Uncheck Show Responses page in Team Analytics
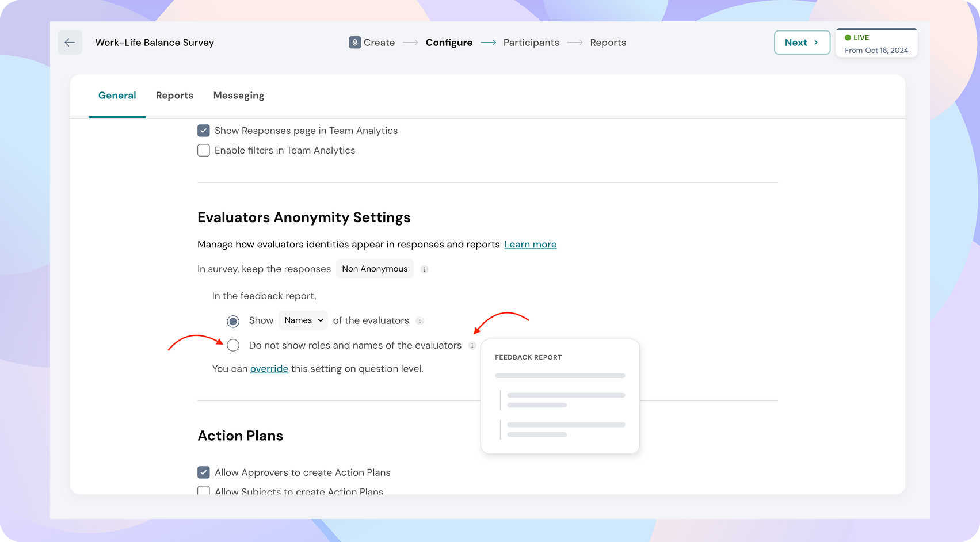 coord(204,131)
